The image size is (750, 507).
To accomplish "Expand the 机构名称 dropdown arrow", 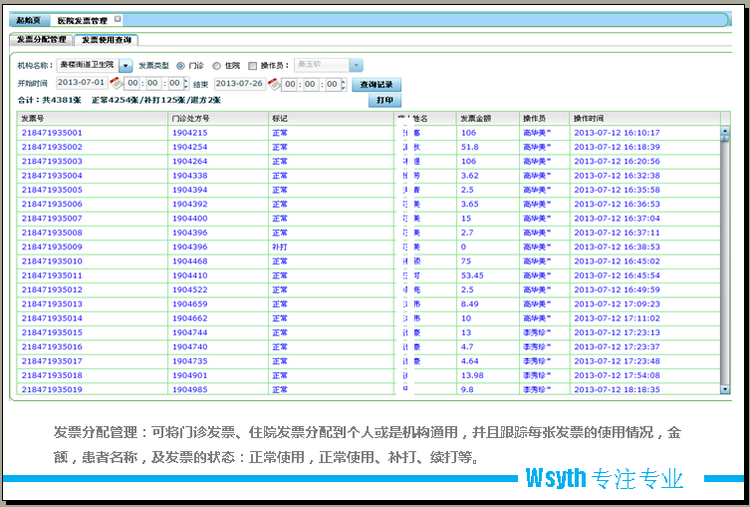I will coord(126,65).
